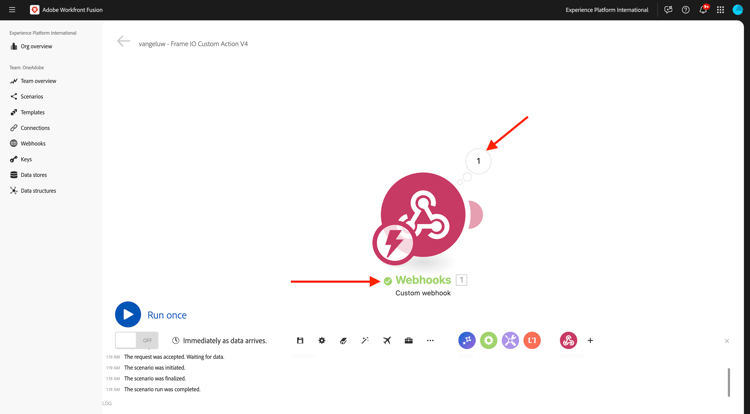Open notifications bell

point(703,10)
